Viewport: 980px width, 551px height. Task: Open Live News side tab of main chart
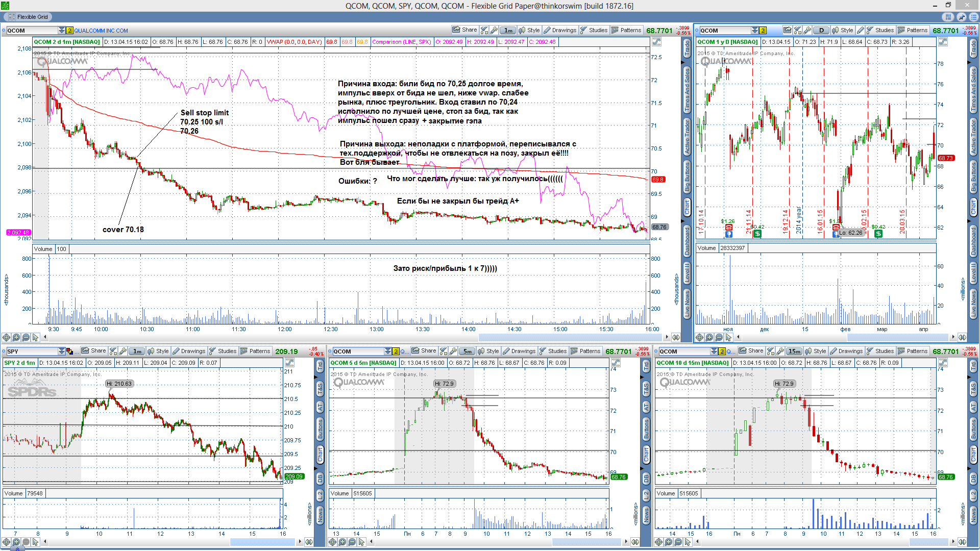(687, 304)
